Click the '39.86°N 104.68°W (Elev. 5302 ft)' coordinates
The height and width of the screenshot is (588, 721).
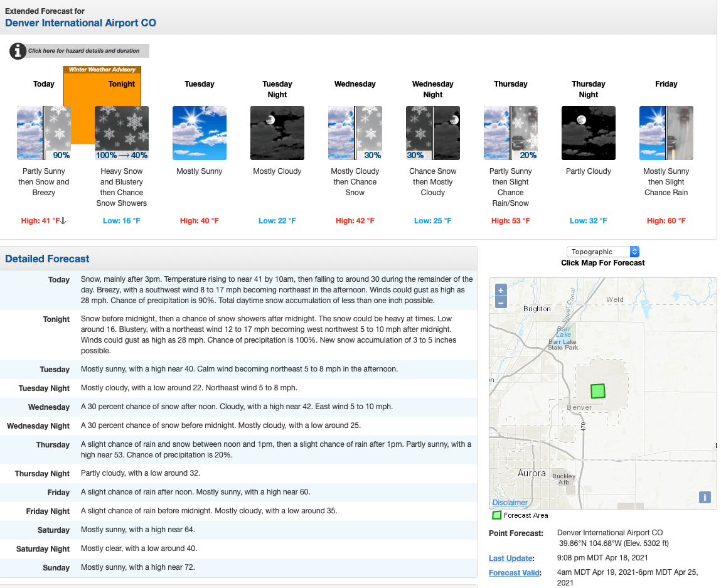click(614, 543)
